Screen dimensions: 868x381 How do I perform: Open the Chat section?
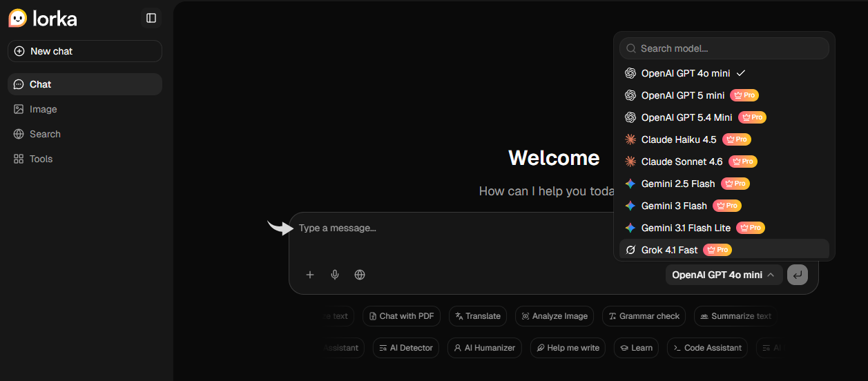pyautogui.click(x=85, y=84)
